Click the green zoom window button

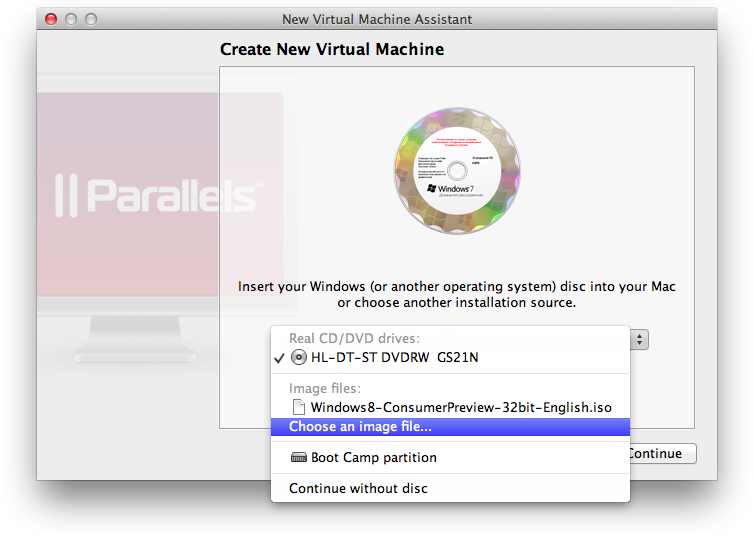click(91, 19)
